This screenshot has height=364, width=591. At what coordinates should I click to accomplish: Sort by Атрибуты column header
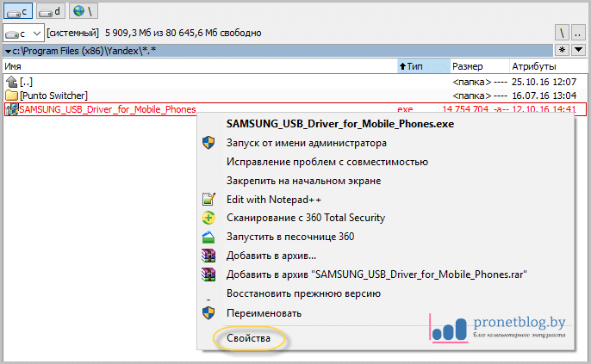click(x=549, y=66)
